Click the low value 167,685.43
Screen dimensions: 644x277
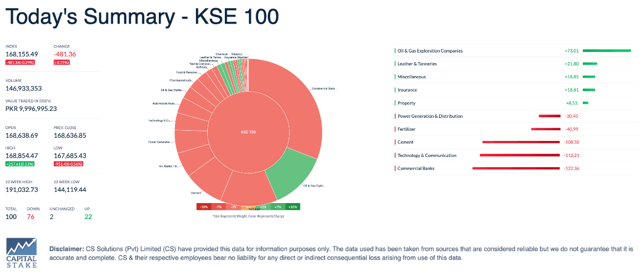coord(70,155)
